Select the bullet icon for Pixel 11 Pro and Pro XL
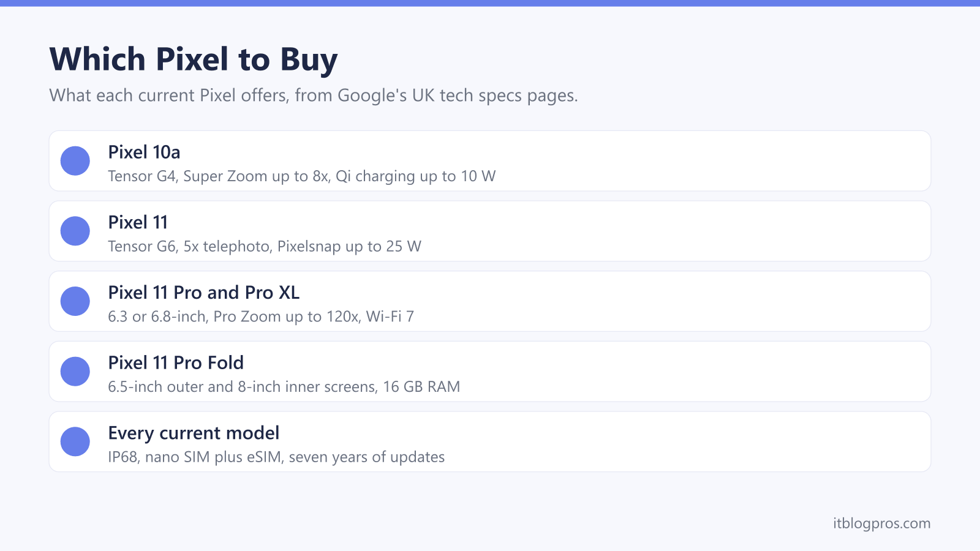The width and height of the screenshot is (980, 551). 75,301
